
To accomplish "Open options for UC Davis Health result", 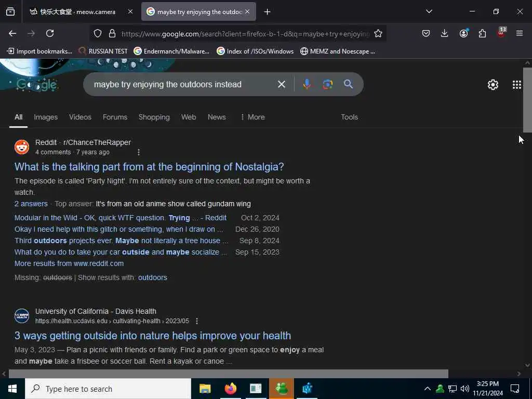I will (x=197, y=321).
